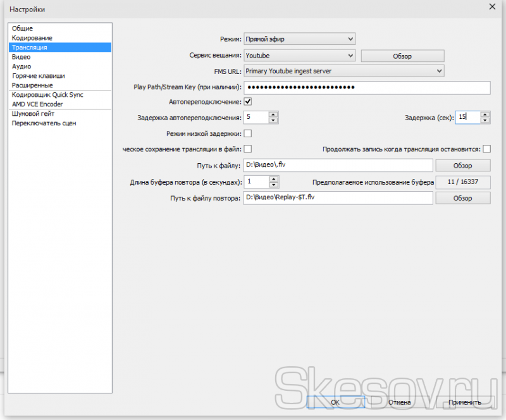Close the Настройки window
Viewport: 506px width, 420px height.
(x=492, y=7)
